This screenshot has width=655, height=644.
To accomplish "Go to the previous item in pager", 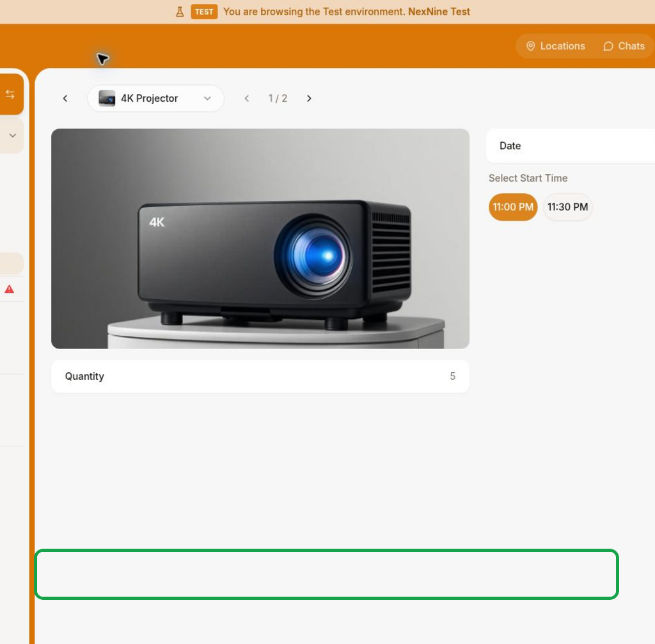I will point(247,98).
